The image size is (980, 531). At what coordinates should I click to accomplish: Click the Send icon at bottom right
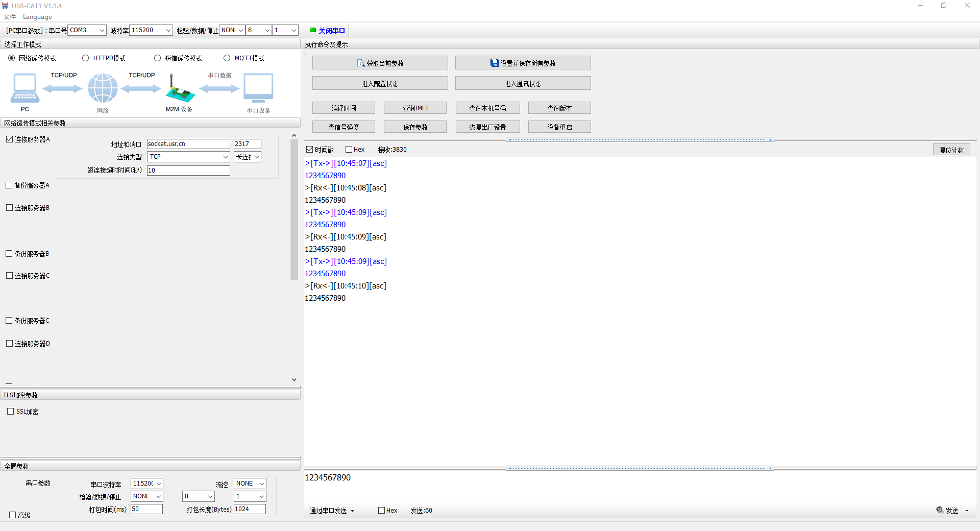click(x=940, y=510)
